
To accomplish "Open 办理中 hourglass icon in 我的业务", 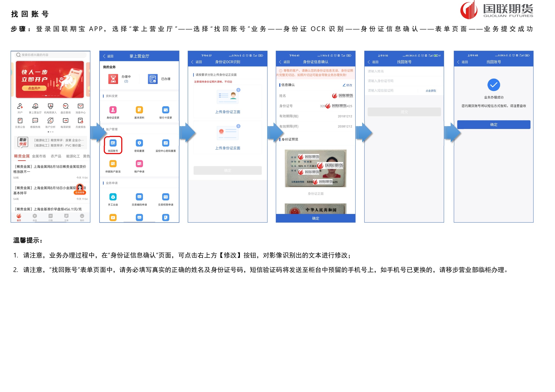I will click(113, 79).
